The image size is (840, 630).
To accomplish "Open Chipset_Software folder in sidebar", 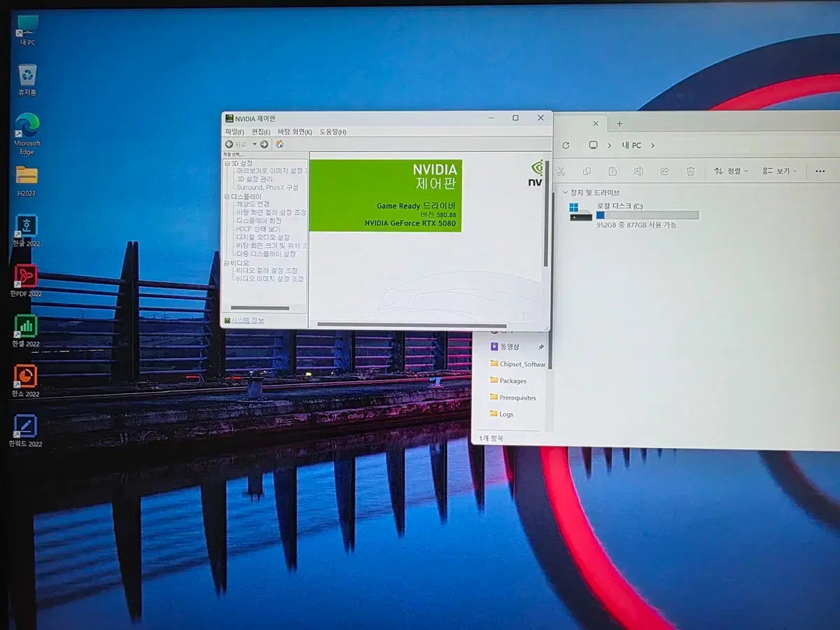I will [518, 364].
